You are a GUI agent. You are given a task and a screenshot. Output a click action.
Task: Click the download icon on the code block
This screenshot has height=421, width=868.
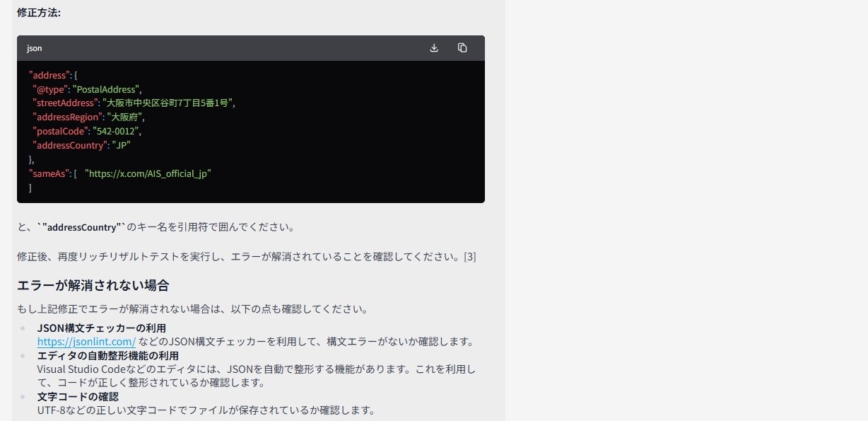click(433, 47)
